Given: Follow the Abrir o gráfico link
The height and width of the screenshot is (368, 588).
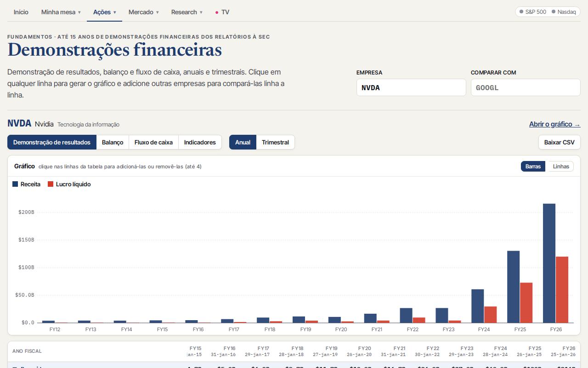Looking at the screenshot, I should (554, 124).
